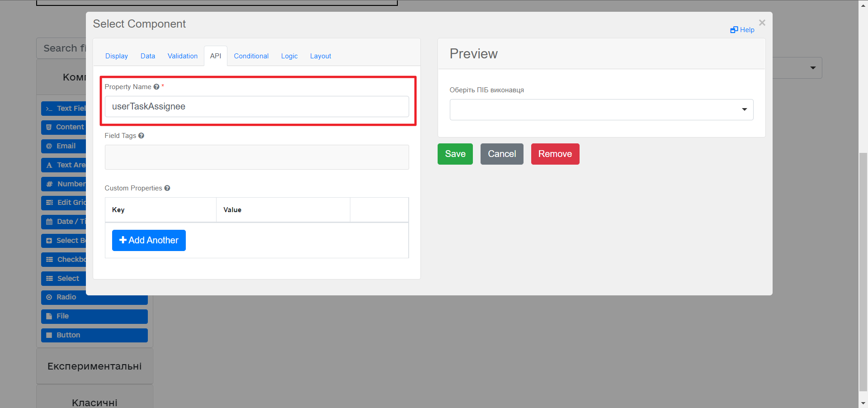Click the Field Tags help tooltip icon
This screenshot has width=868, height=408.
coord(141,136)
